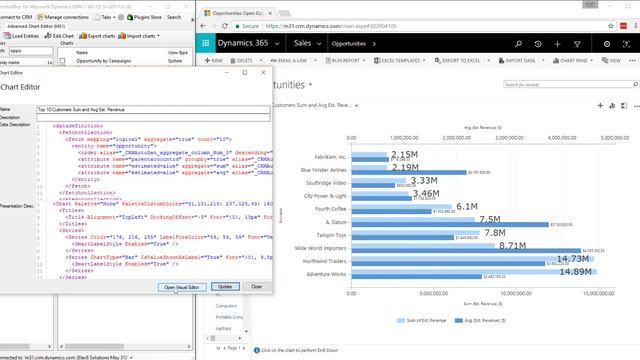Open recently viewed history clock icon
The image size is (640, 360).
pyautogui.click(x=538, y=44)
